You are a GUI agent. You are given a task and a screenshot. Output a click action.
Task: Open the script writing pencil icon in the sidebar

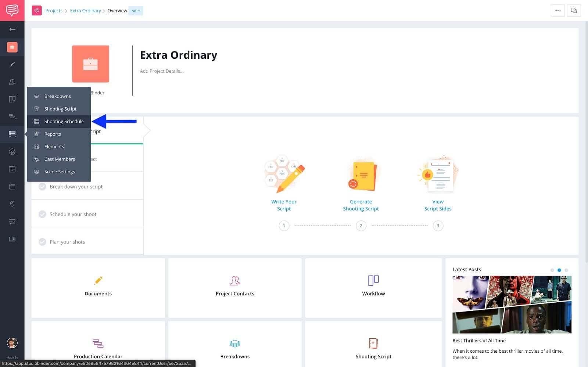12,64
